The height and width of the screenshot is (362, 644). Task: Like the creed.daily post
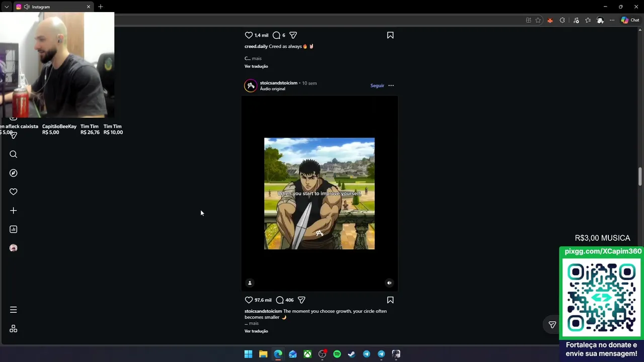249,35
